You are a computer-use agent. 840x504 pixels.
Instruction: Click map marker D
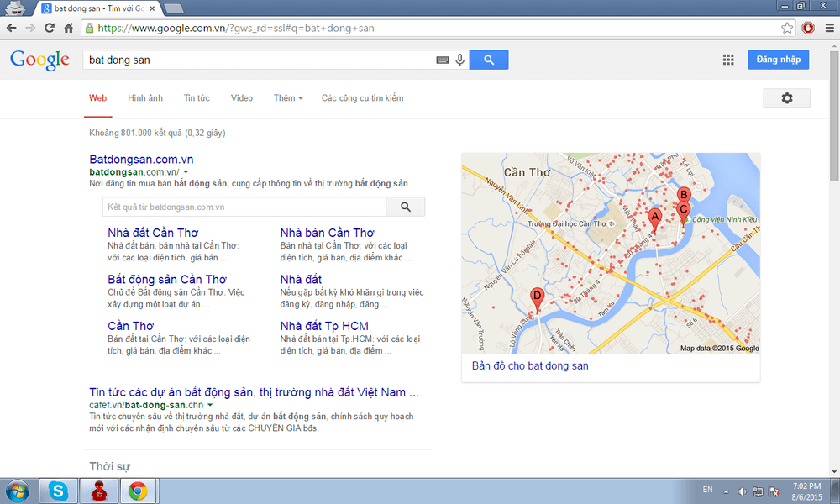(537, 300)
